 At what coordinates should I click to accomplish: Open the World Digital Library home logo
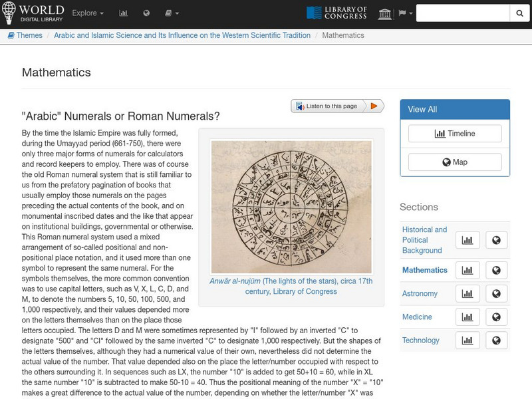click(33, 13)
